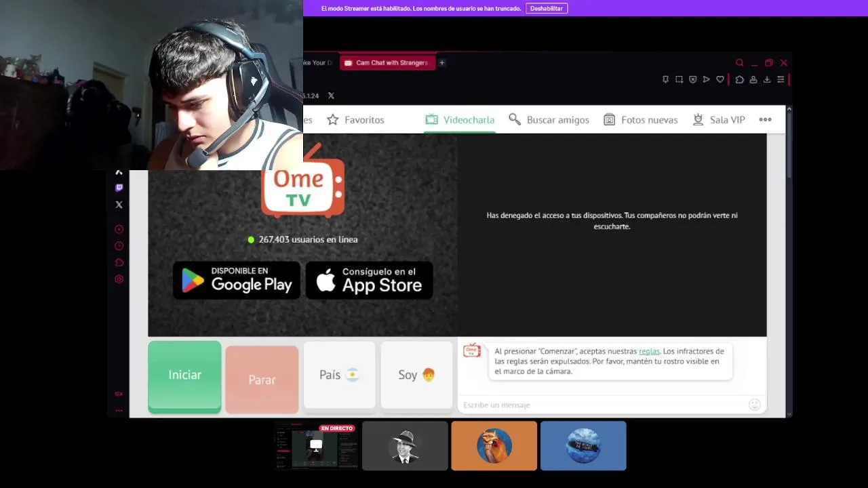Click the search tabs magnifier icon

pos(739,62)
